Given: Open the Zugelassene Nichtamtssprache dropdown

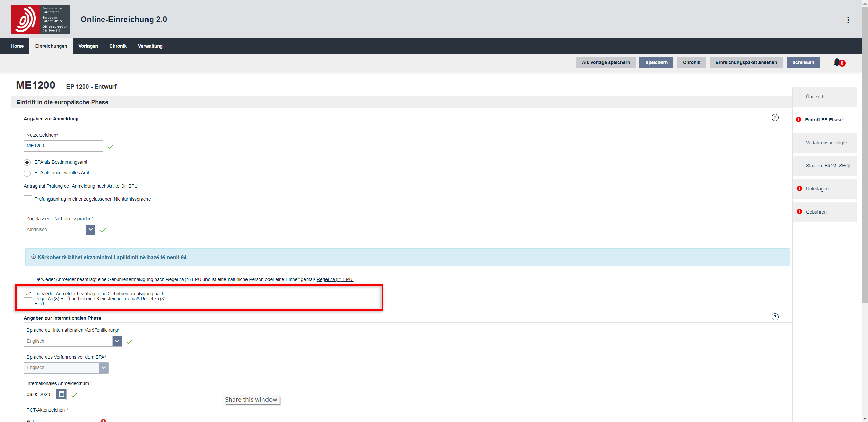Looking at the screenshot, I should [x=91, y=230].
